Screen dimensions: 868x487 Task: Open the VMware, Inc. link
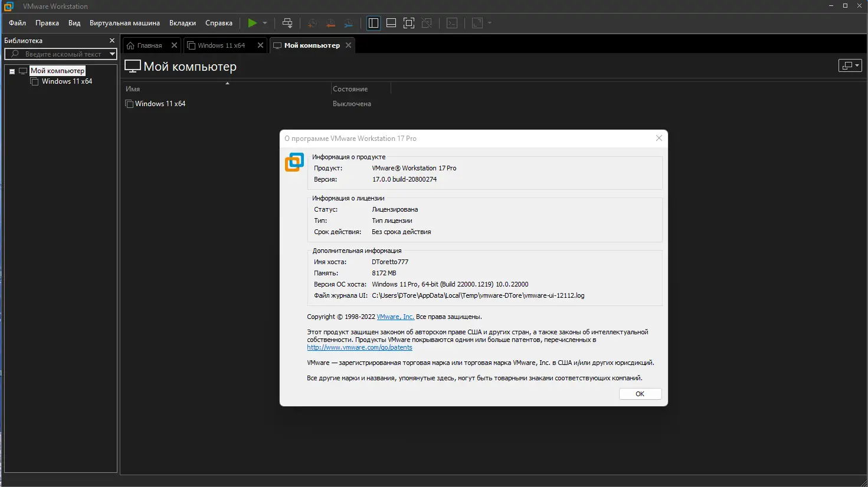(x=395, y=317)
